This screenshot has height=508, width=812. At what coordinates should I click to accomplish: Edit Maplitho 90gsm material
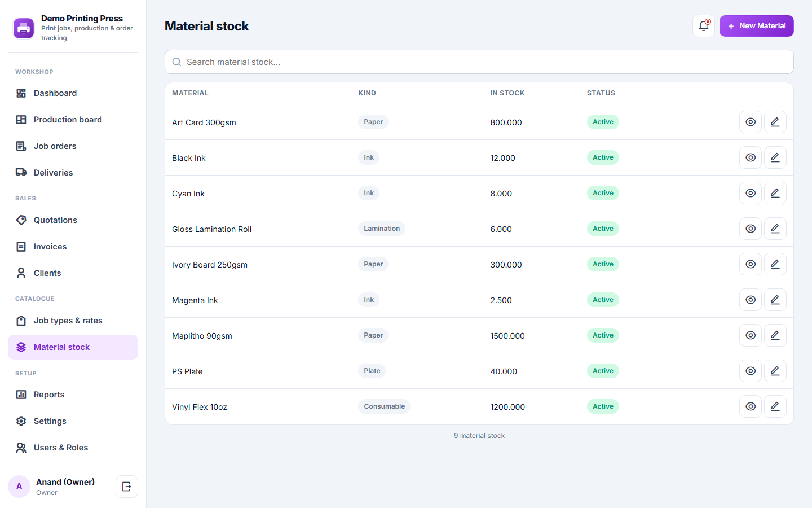(x=775, y=335)
